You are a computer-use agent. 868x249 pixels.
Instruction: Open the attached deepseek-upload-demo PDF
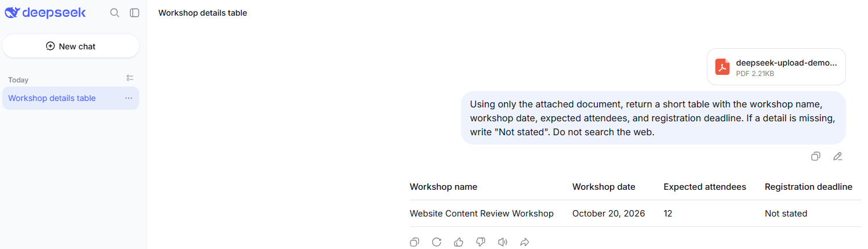pyautogui.click(x=776, y=67)
